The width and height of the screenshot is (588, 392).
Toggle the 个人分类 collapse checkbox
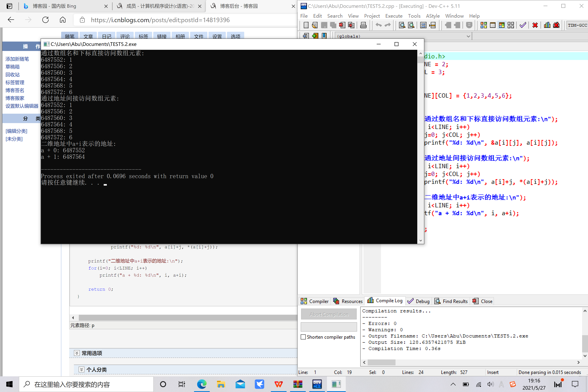tap(82, 369)
